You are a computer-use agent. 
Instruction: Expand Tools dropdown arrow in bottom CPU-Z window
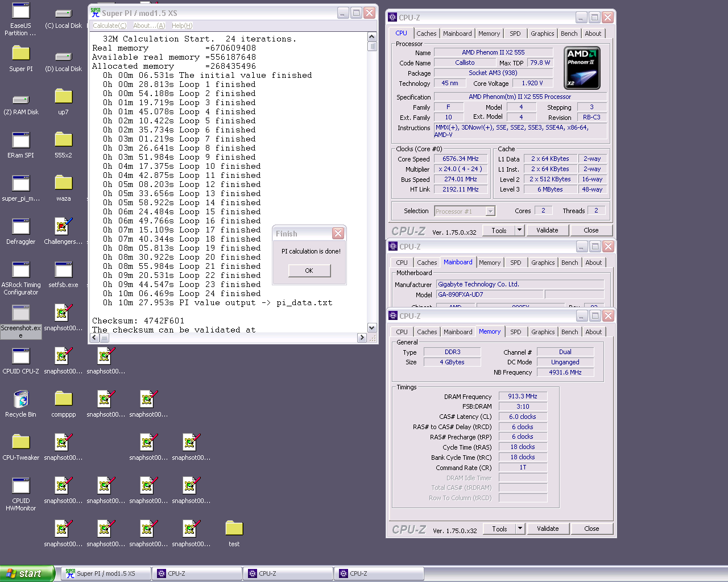pos(520,529)
